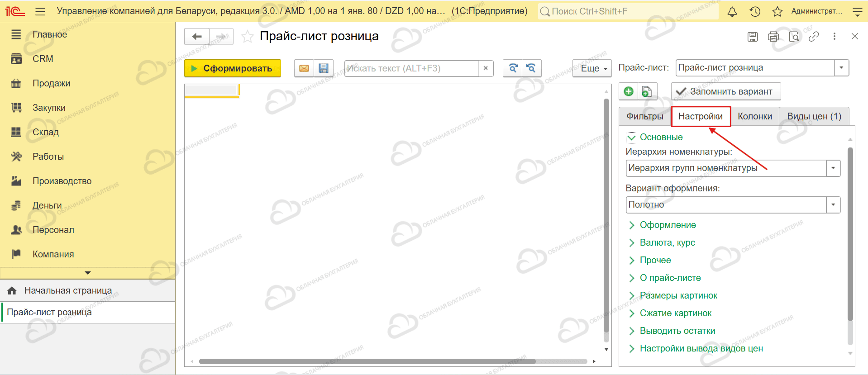Go to Начальная страница

tap(68, 290)
